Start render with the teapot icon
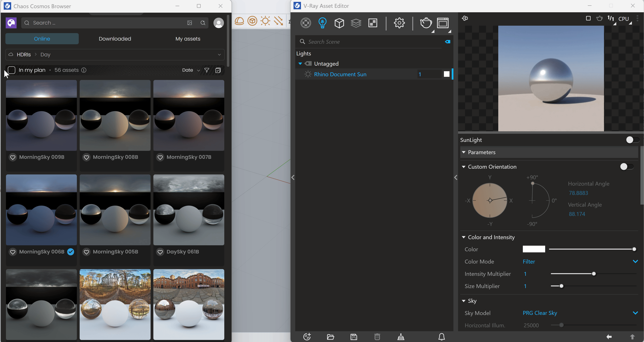The image size is (644, 342). [x=426, y=23]
